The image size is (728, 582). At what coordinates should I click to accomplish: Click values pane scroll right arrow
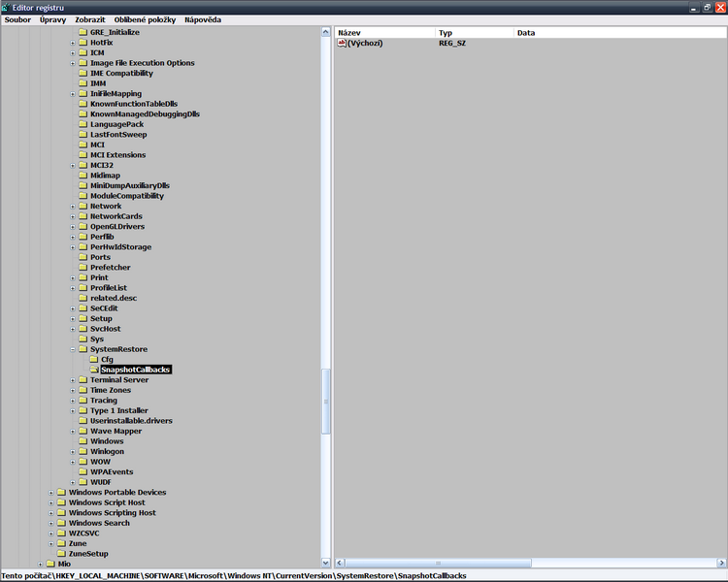click(x=721, y=563)
